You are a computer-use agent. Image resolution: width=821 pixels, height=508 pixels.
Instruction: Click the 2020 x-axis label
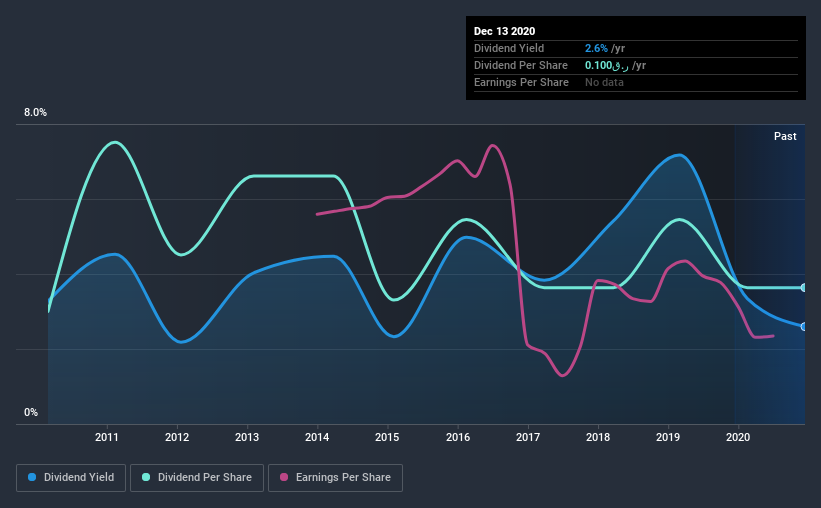pos(738,437)
